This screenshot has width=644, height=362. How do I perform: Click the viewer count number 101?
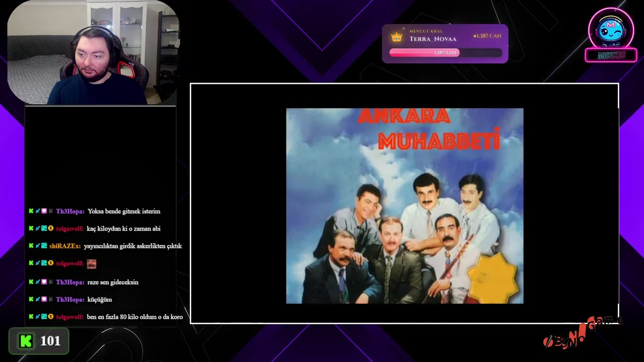50,341
